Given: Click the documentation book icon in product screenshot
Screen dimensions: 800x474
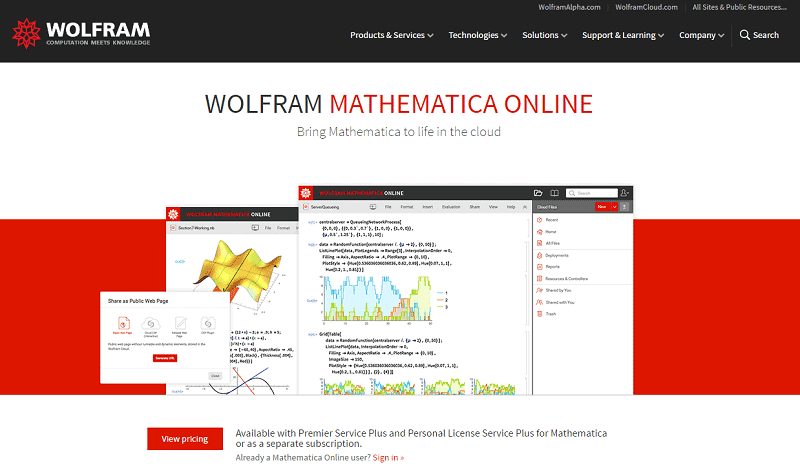Looking at the screenshot, I should (x=554, y=193).
